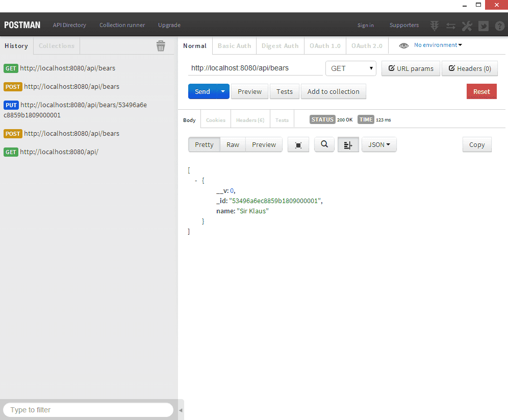Screen dimensions: 508x420
Task: Toggle line wrapping in response body
Action: 348,144
